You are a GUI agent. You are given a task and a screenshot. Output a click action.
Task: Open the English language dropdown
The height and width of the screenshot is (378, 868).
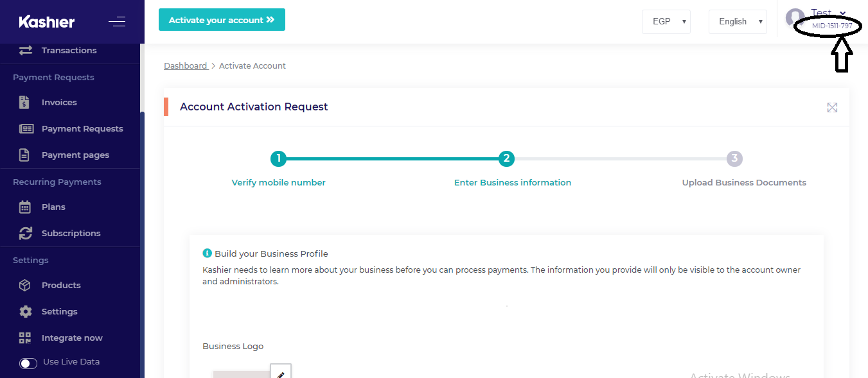point(738,21)
